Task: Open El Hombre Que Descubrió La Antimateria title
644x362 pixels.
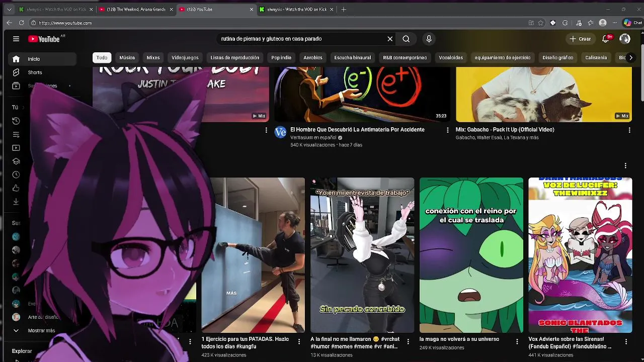Action: 357,130
